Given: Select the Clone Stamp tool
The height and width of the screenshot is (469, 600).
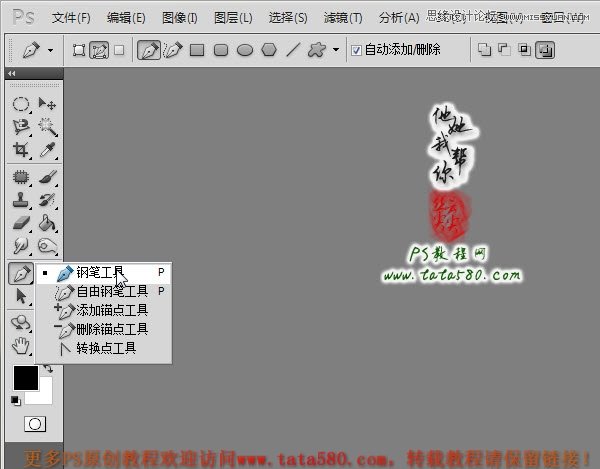Looking at the screenshot, I should click(21, 200).
